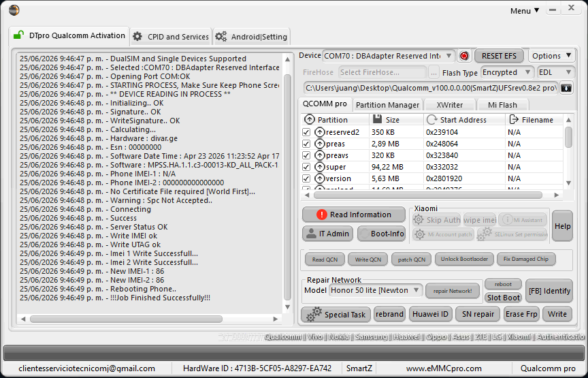Click the red alert icon on Read Information

pos(321,215)
